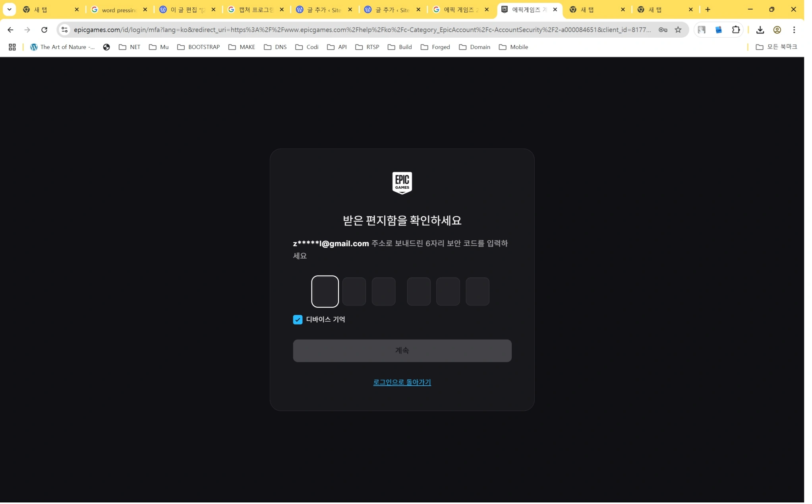Open the tab search chevron
This screenshot has width=812, height=504.
pos(9,9)
